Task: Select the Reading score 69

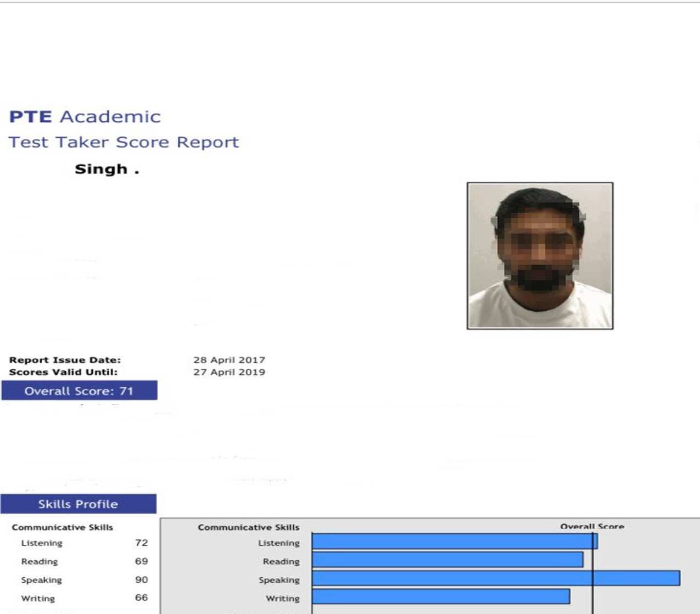Action: tap(141, 561)
